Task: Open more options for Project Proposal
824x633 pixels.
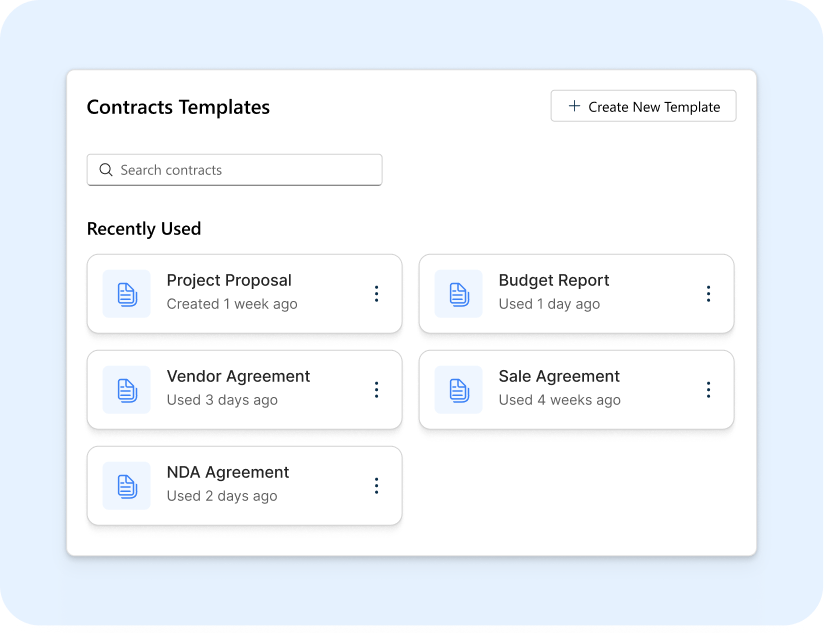Action: pos(376,294)
